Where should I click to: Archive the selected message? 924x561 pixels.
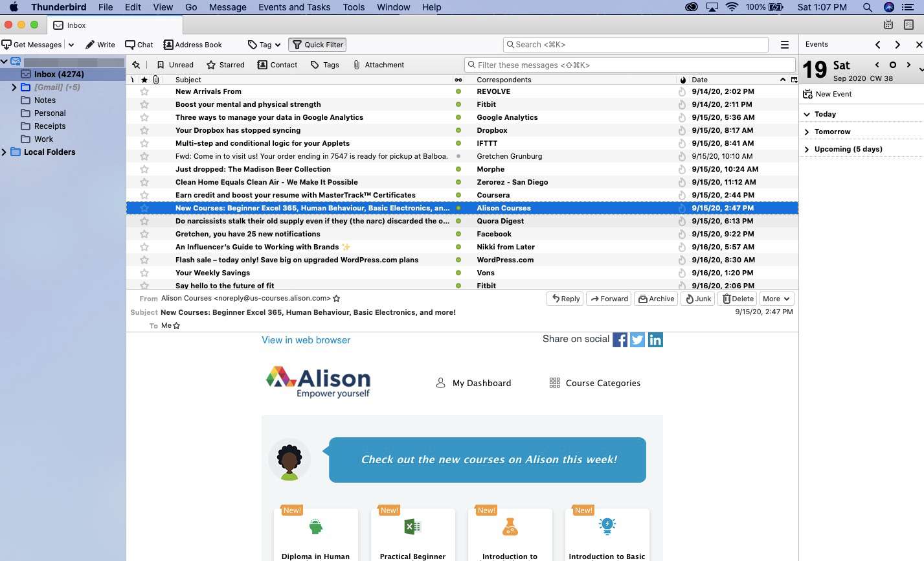[656, 299]
